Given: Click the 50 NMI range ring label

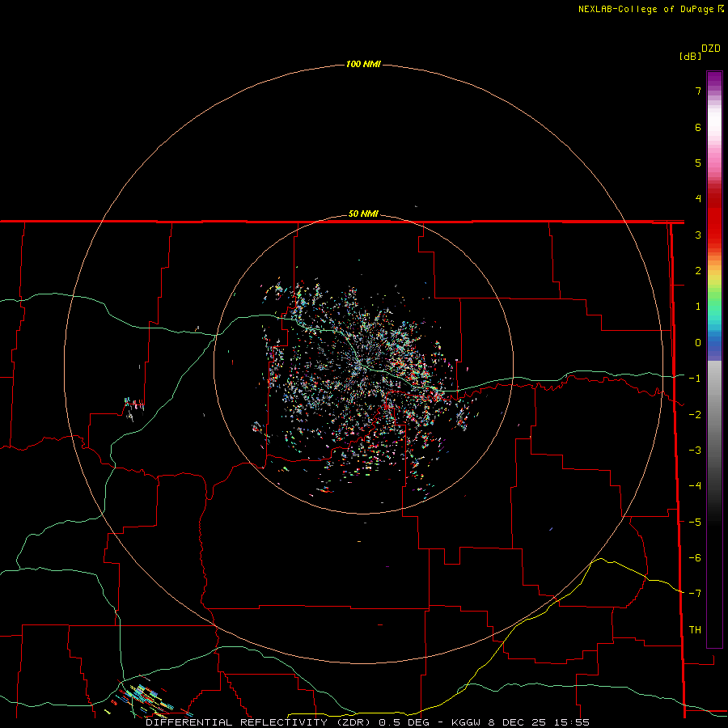Looking at the screenshot, I should coord(363,214).
